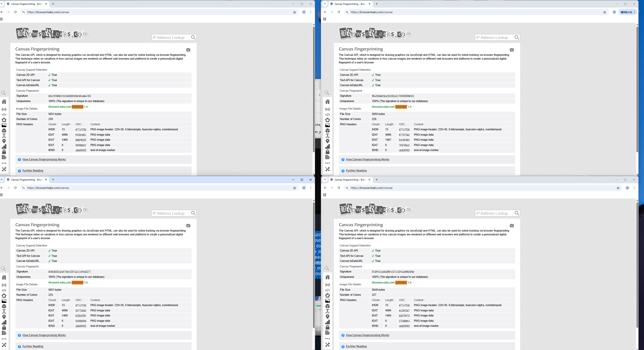
Task: Open the WebGL cube icon in bottom-left sidebar
Action: pyautogui.click(x=4, y=306)
